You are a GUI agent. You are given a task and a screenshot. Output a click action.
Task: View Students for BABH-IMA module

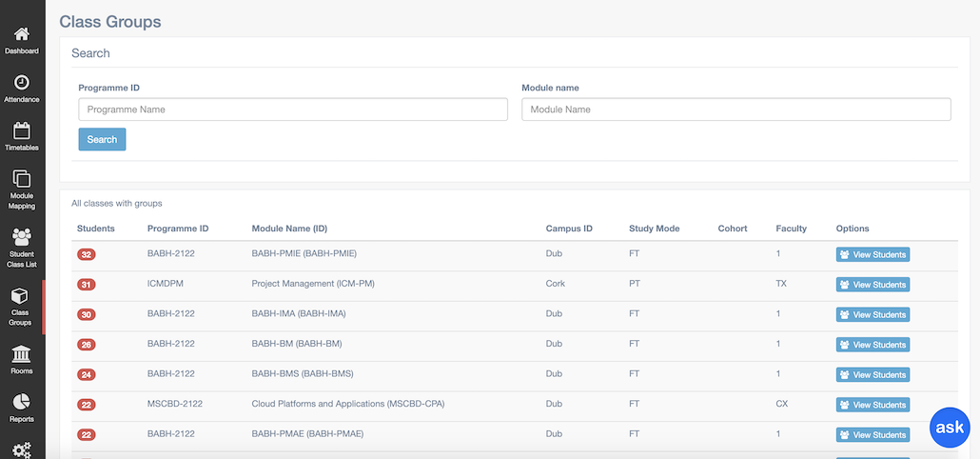tap(872, 314)
